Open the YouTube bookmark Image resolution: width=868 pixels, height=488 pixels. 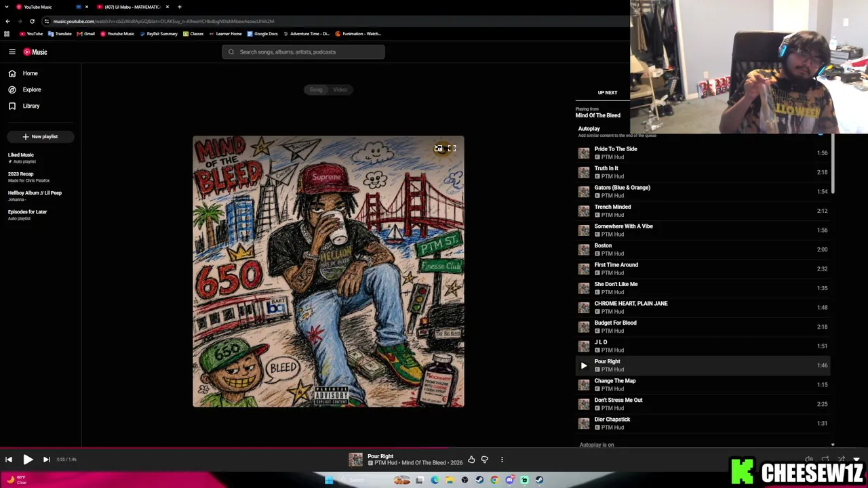point(31,34)
